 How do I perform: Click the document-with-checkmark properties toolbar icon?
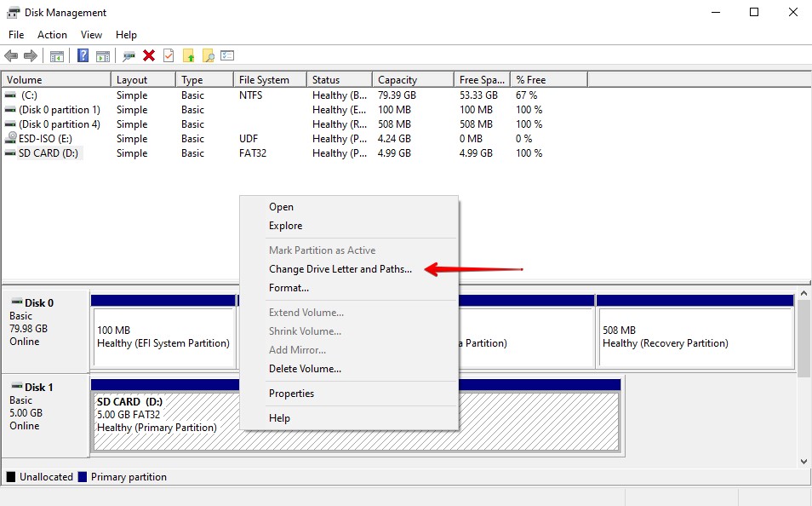tap(169, 55)
